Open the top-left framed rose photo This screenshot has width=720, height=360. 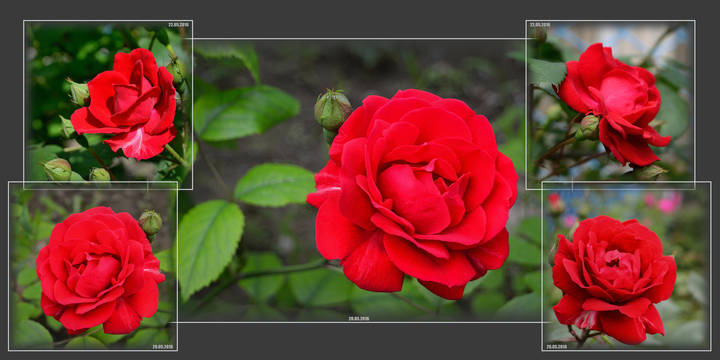[x=108, y=105]
